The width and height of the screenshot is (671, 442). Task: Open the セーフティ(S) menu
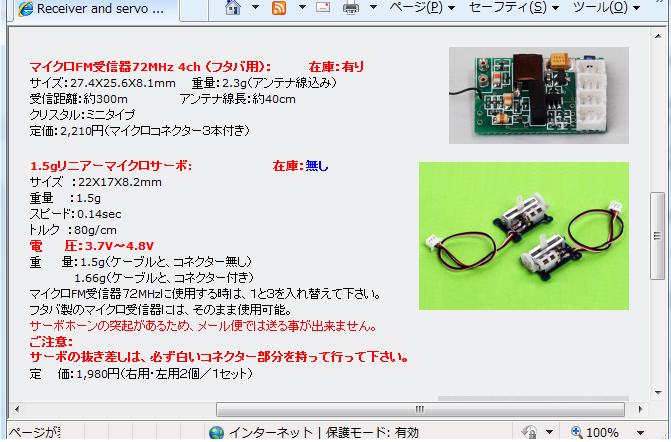click(x=514, y=7)
